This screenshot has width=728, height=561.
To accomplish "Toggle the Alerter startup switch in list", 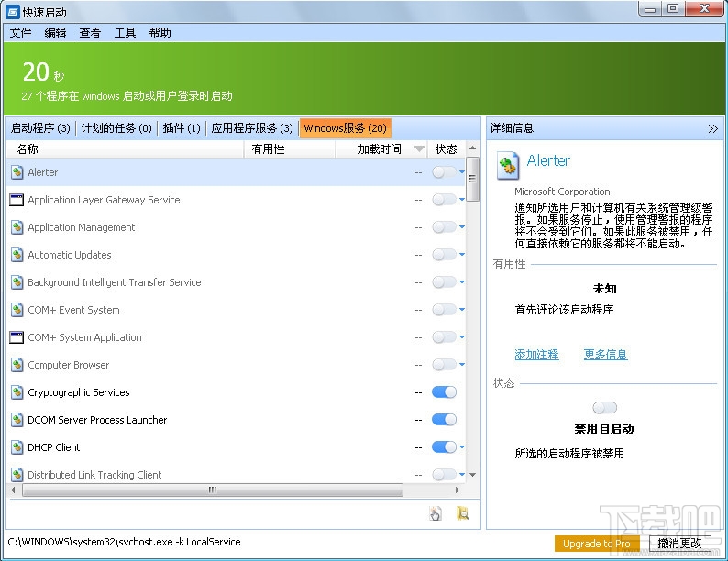I will pyautogui.click(x=444, y=172).
